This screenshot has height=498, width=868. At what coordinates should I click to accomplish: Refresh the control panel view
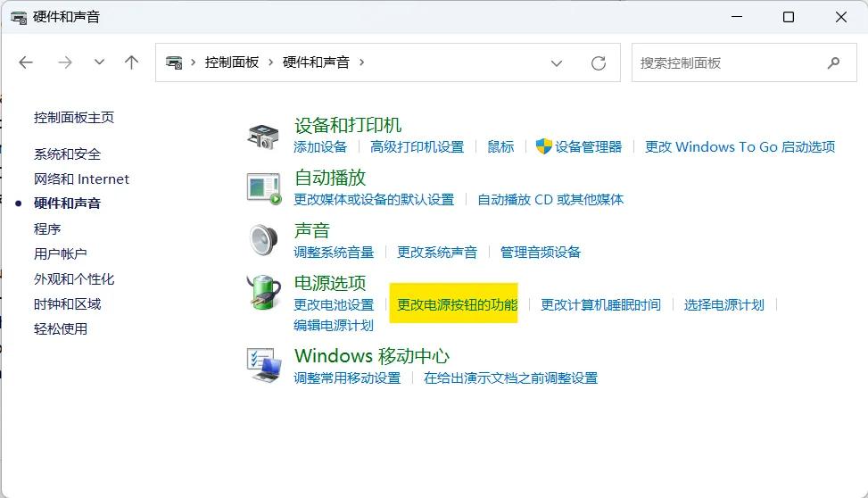click(599, 63)
